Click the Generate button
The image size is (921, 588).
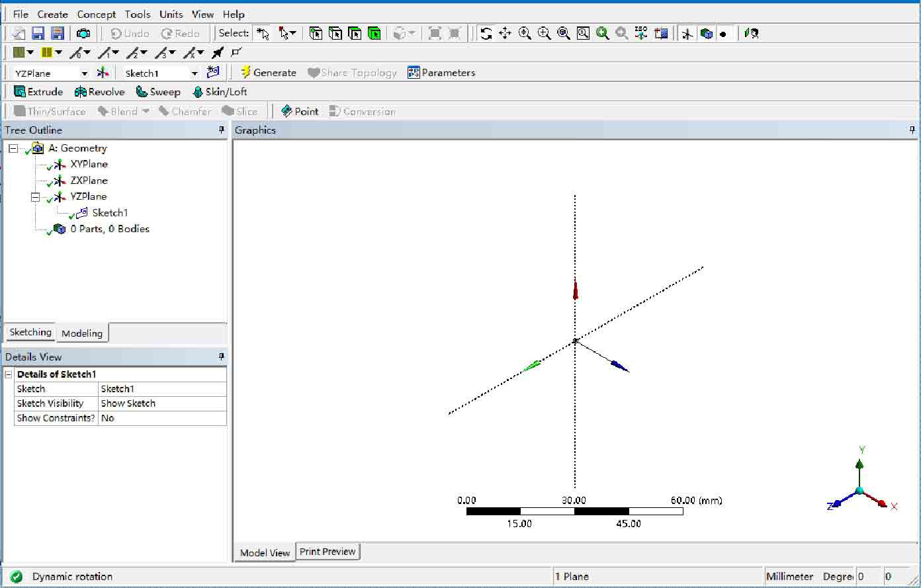[267, 73]
